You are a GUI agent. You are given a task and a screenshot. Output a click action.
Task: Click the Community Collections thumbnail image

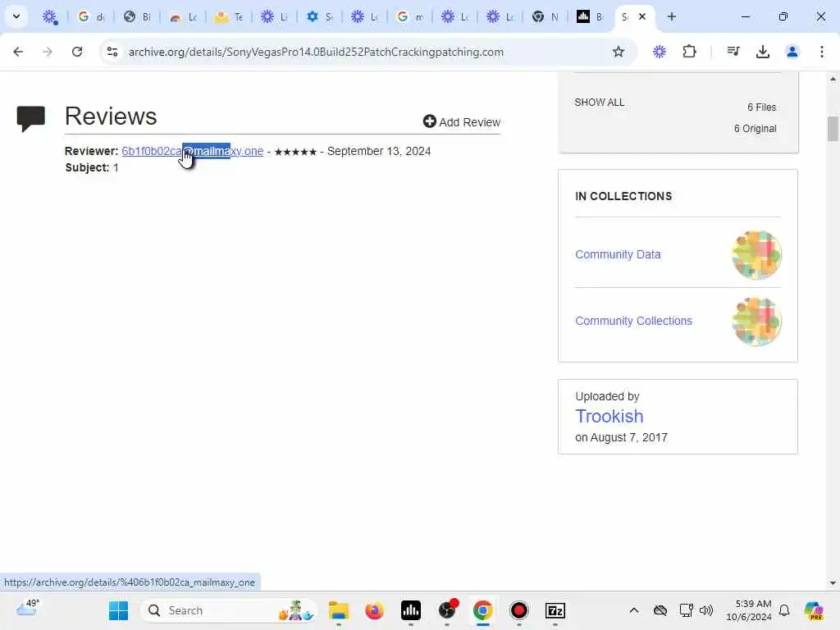point(756,322)
